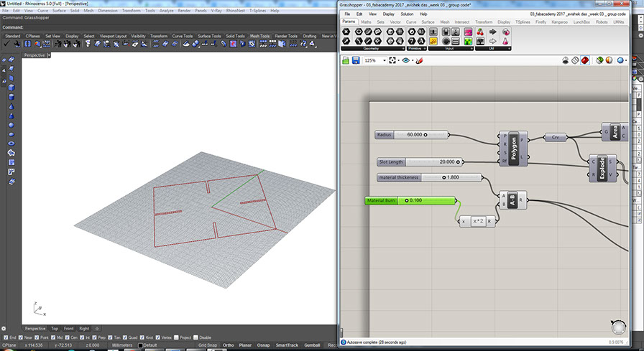Click the checkmark icon in Mesh Tools toolbar

coord(6,44)
